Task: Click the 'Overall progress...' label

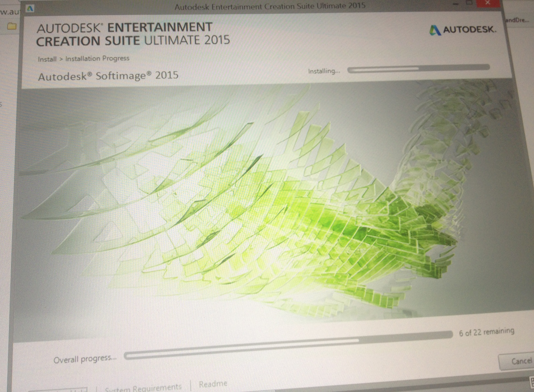Action: point(85,359)
